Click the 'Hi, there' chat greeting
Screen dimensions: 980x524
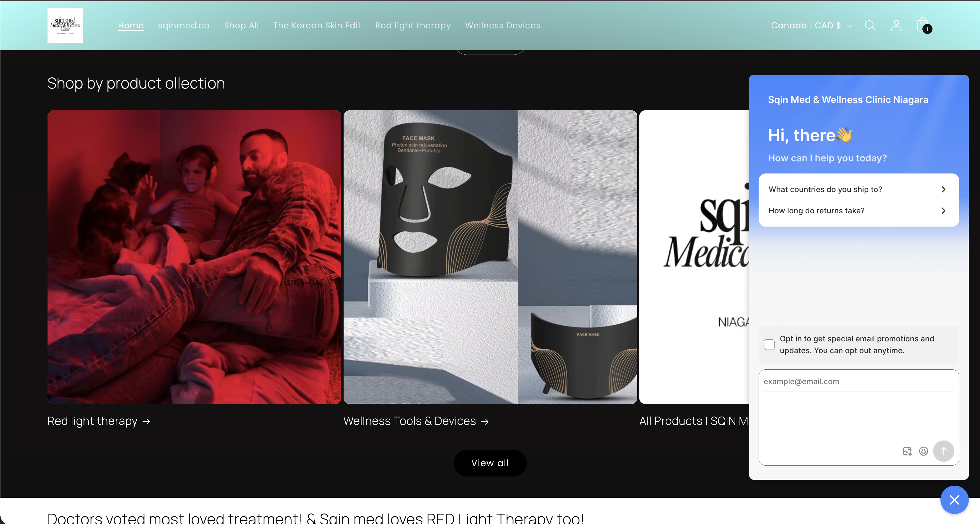(810, 135)
